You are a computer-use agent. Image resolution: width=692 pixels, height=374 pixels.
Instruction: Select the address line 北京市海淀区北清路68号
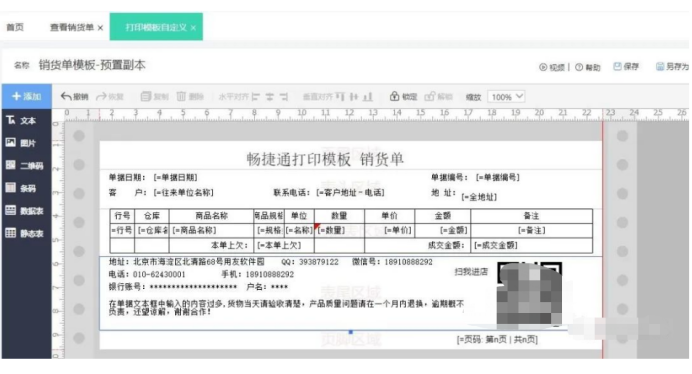pyautogui.click(x=187, y=262)
